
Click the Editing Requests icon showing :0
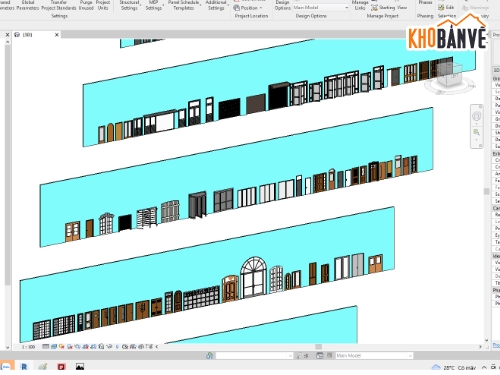(303, 356)
